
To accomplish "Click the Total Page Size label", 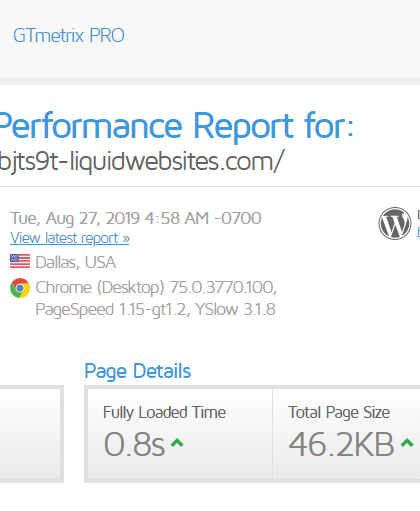I will [339, 412].
